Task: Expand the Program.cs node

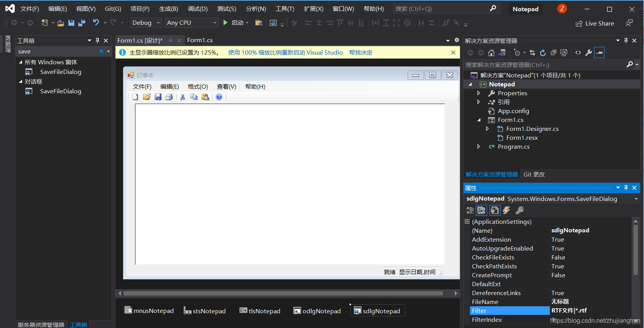Action: [x=479, y=146]
